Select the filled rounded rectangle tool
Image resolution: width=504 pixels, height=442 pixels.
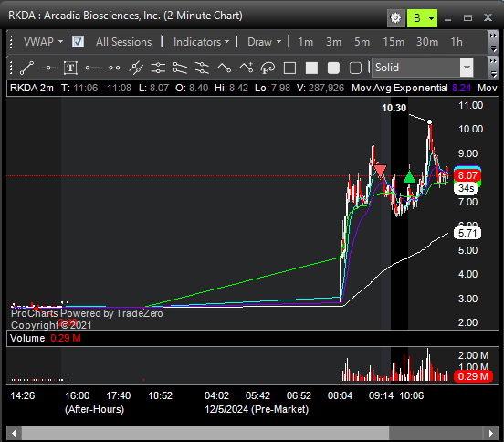[x=333, y=68]
